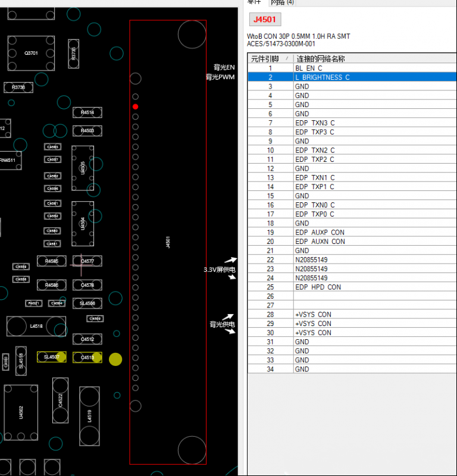Select the C4522 capacitor footprint
Image resolution: width=457 pixels, height=476 pixels.
coord(61,400)
